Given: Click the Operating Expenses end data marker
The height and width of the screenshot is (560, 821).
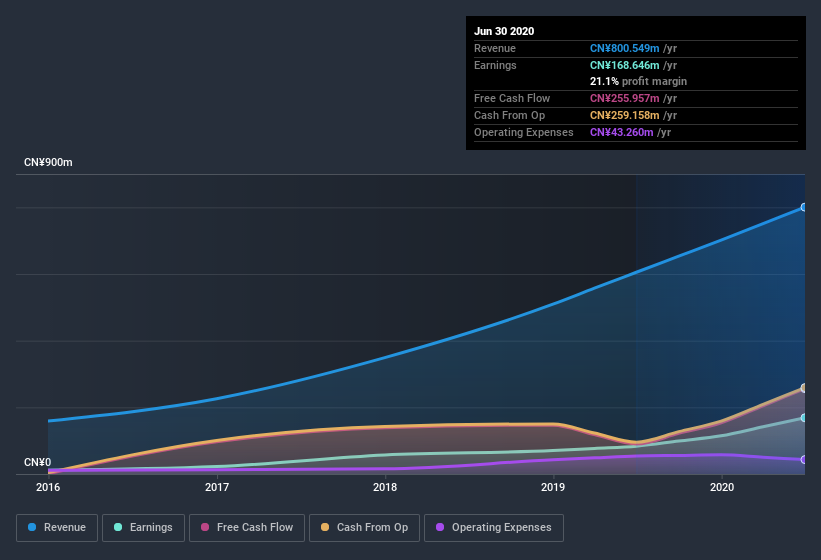Looking at the screenshot, I should 803,460.
